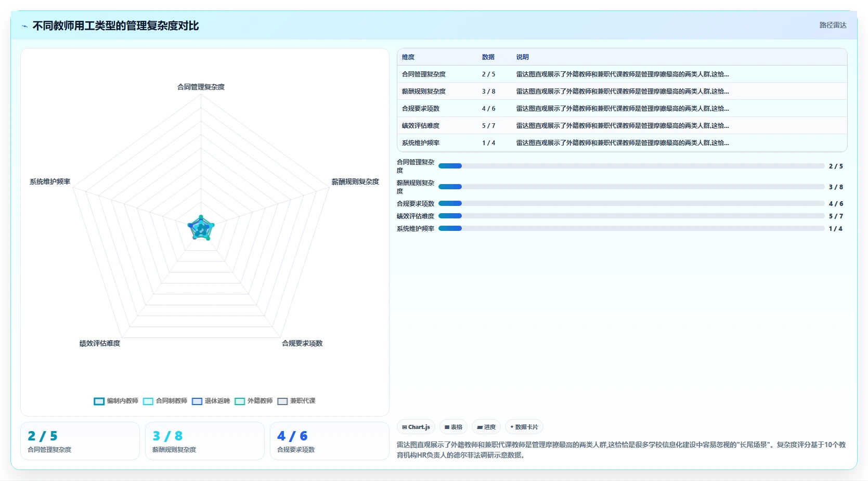Select the 合同管理复杂度 table row
This screenshot has width=868, height=481.
click(622, 74)
